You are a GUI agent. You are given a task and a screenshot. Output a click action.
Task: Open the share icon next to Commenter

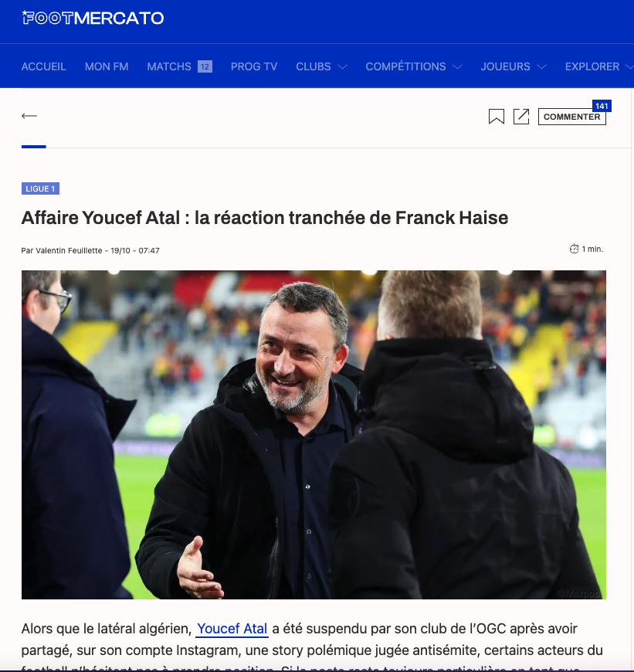pyautogui.click(x=521, y=117)
